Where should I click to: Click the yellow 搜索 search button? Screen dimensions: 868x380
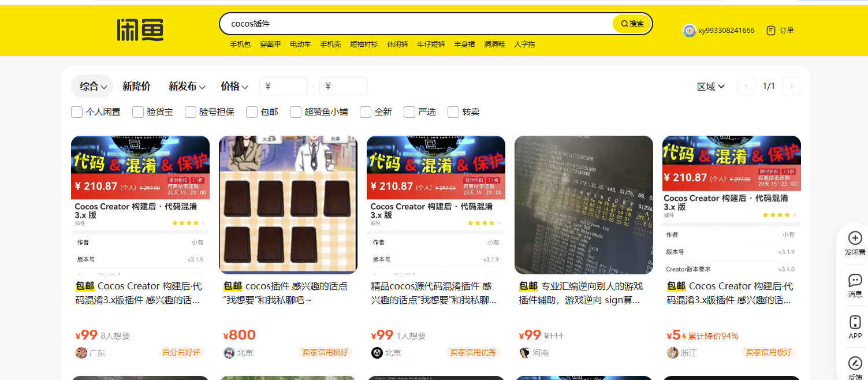pos(632,24)
